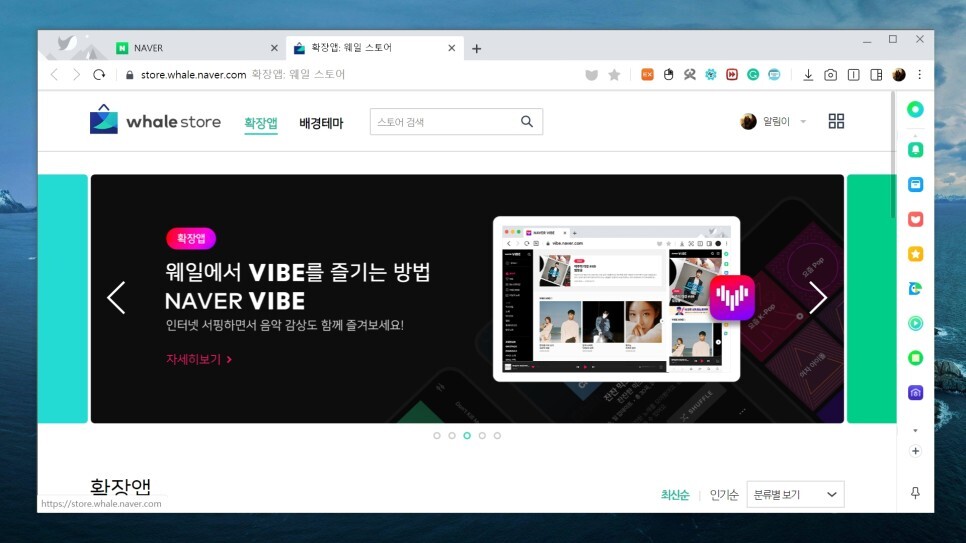Open the blue gear extension icon

(x=711, y=75)
